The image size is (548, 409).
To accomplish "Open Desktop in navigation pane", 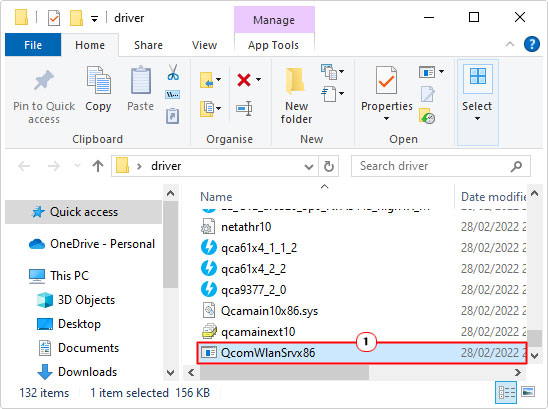I will point(69,324).
